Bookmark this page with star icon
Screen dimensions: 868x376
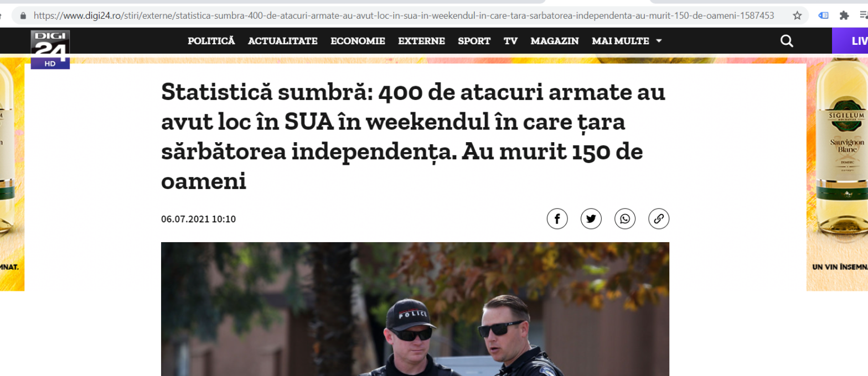[797, 15]
